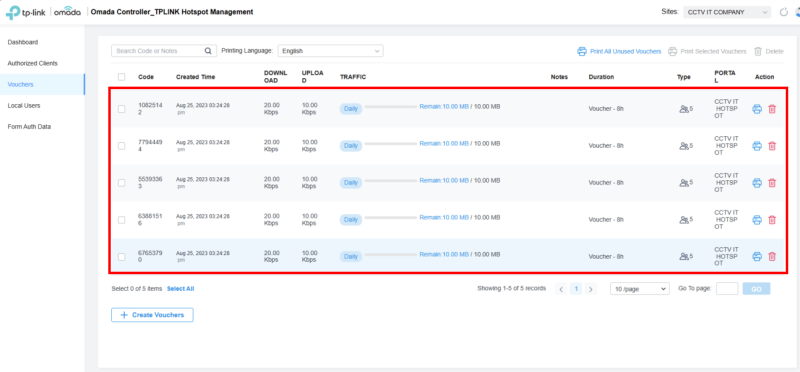Delete voucher 55393363 with its trash icon
Image resolution: width=800 pixels, height=372 pixels.
click(772, 183)
